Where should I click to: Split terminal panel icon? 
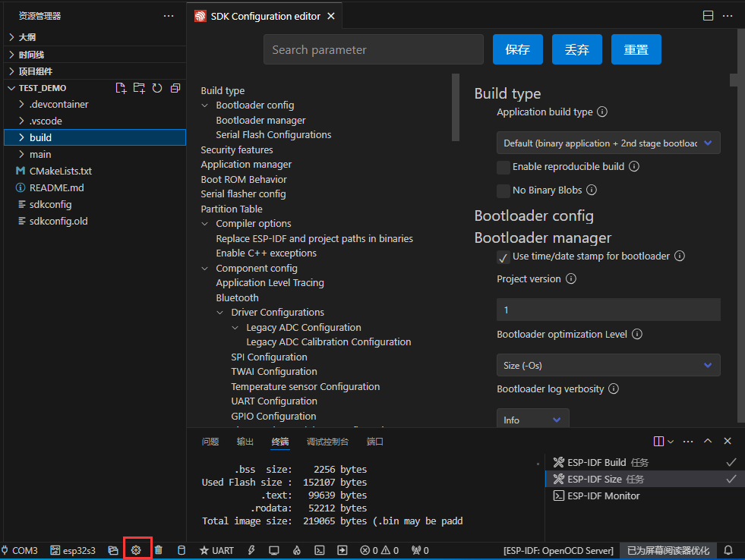click(x=658, y=442)
